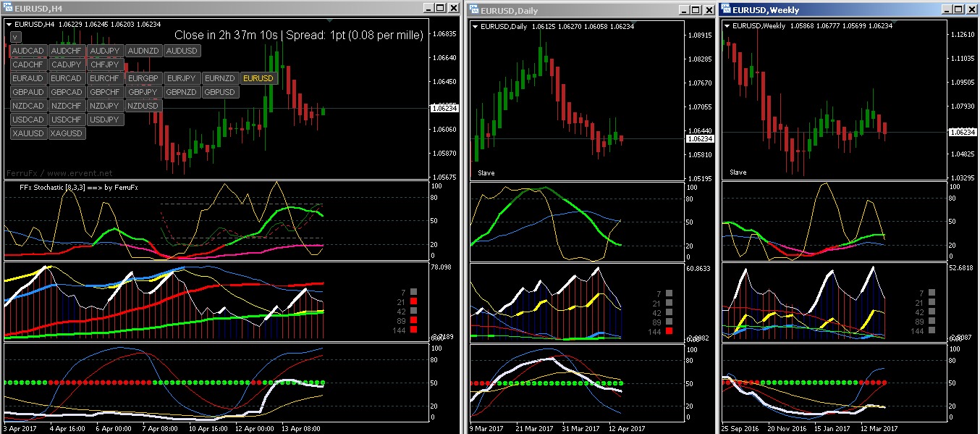Select the EURCHF symbol button
The height and width of the screenshot is (434, 980).
(106, 78)
